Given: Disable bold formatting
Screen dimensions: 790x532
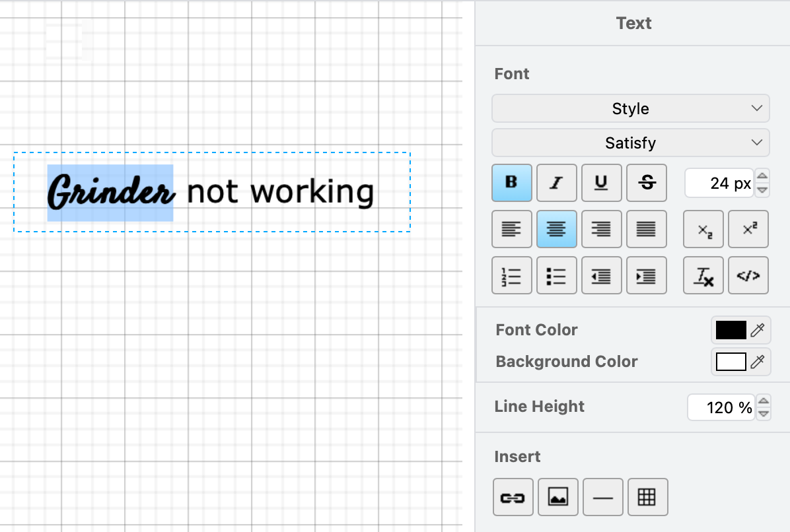Looking at the screenshot, I should click(x=511, y=183).
